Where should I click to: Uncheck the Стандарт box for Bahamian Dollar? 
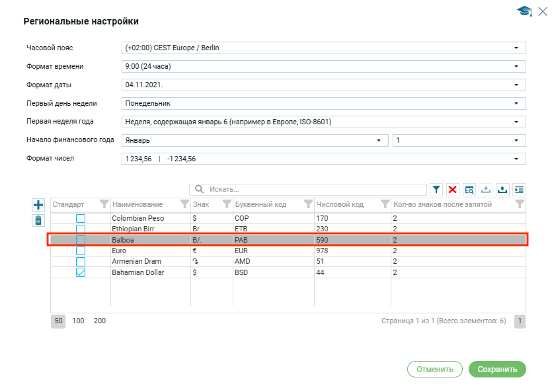80,272
